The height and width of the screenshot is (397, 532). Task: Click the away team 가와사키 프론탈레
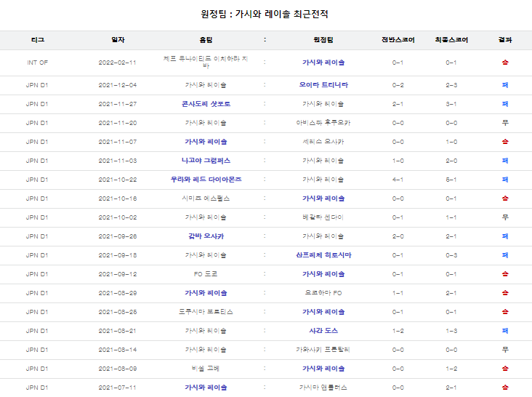pyautogui.click(x=323, y=350)
